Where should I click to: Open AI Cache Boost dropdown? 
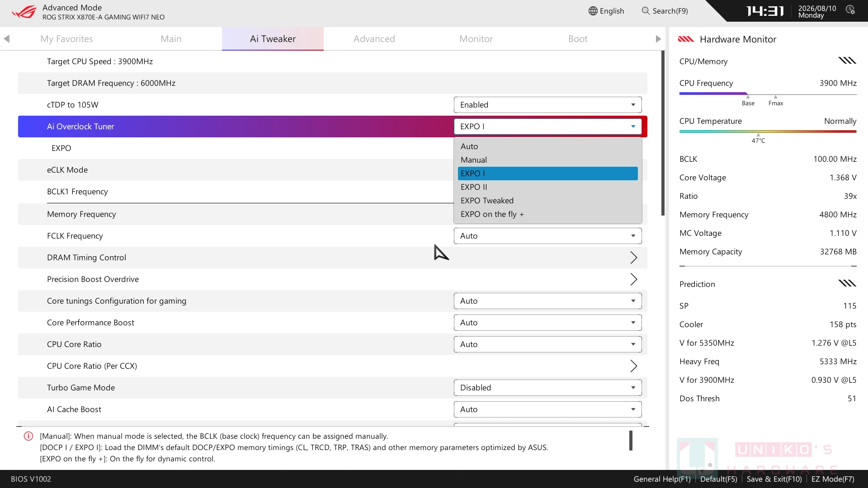pyautogui.click(x=547, y=409)
